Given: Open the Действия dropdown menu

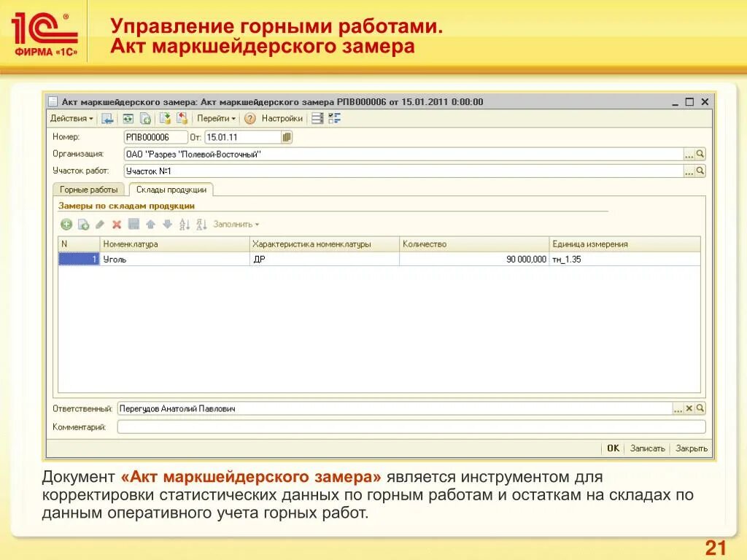Looking at the screenshot, I should coord(71,119).
